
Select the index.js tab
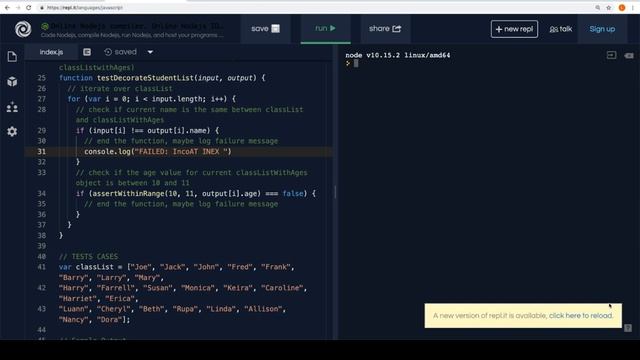click(51, 52)
